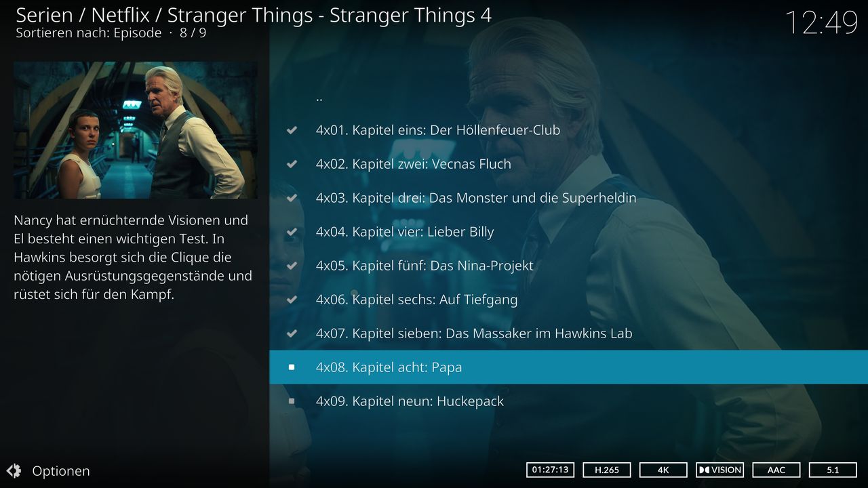The height and width of the screenshot is (488, 868).
Task: Click the 01:27:13 duration badge
Action: pyautogui.click(x=551, y=470)
